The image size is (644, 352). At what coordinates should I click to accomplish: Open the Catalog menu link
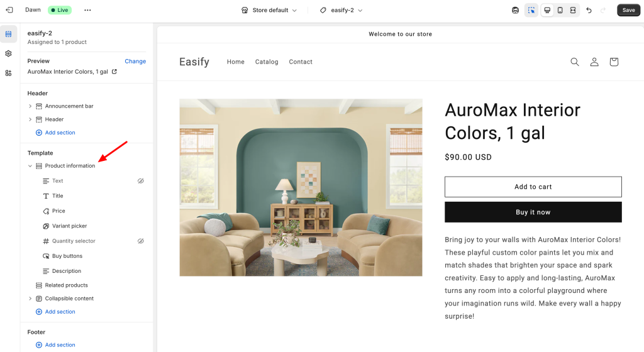(267, 62)
